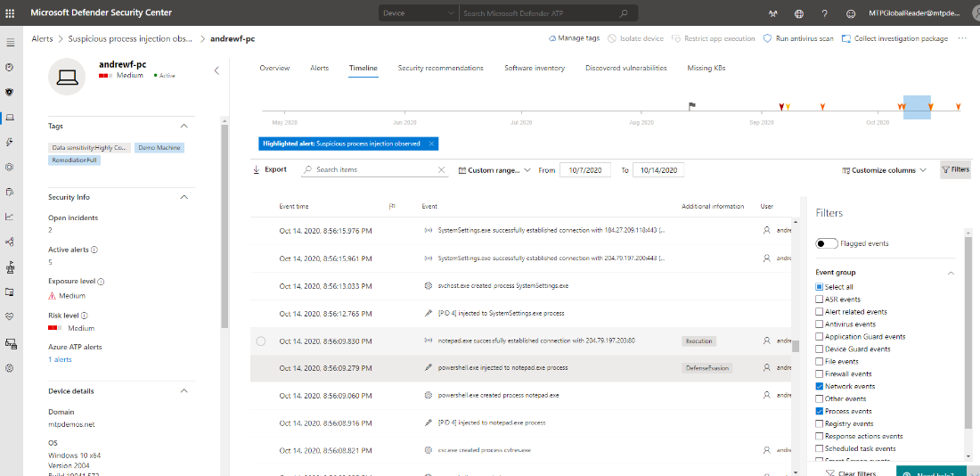Viewport: 980px width, 476px height.
Task: Collapse the Event group filter section
Action: coord(951,273)
